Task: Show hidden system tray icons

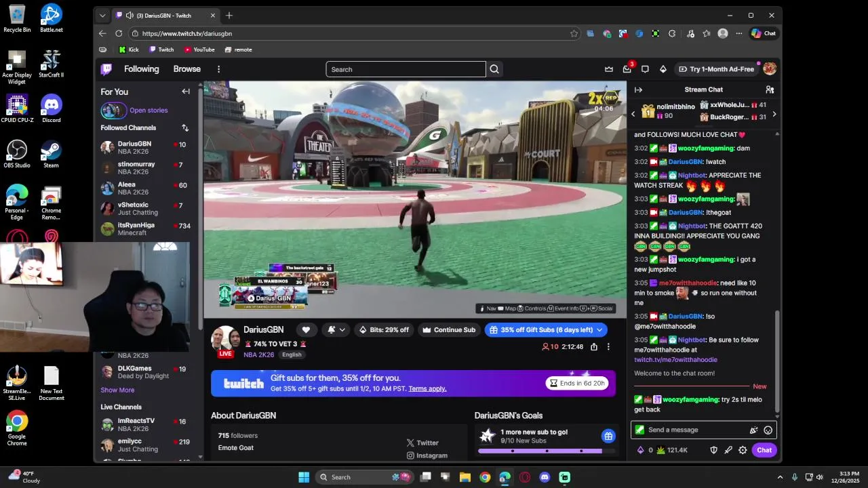Action: pos(780,477)
